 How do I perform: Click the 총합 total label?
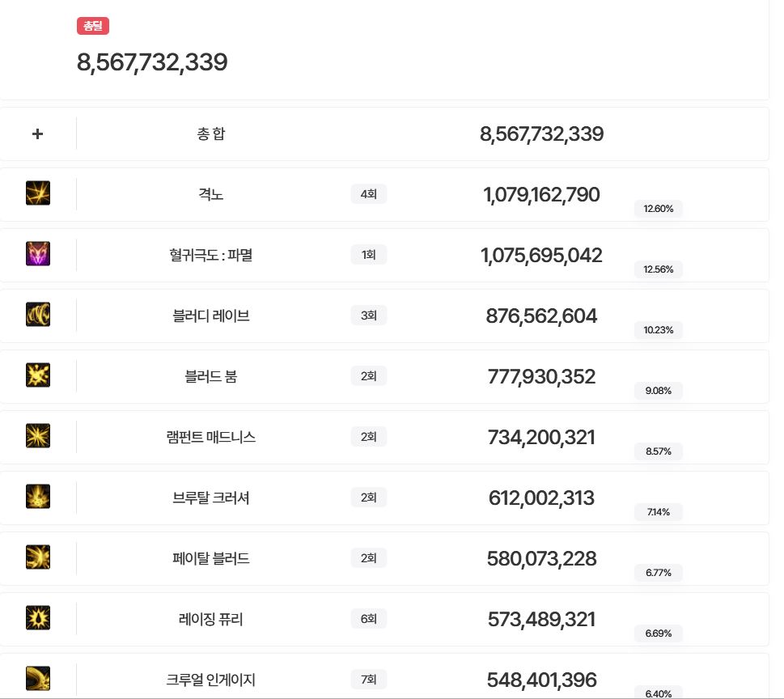point(211,133)
